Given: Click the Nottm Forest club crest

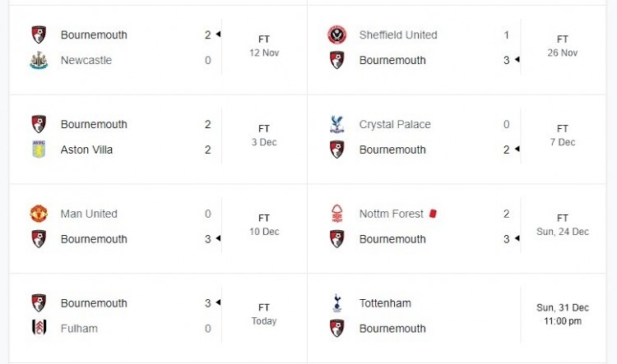Looking at the screenshot, I should 336,214.
